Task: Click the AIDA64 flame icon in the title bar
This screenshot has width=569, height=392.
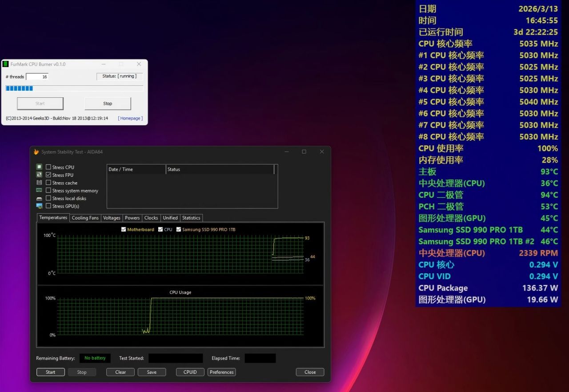Action: click(36, 152)
